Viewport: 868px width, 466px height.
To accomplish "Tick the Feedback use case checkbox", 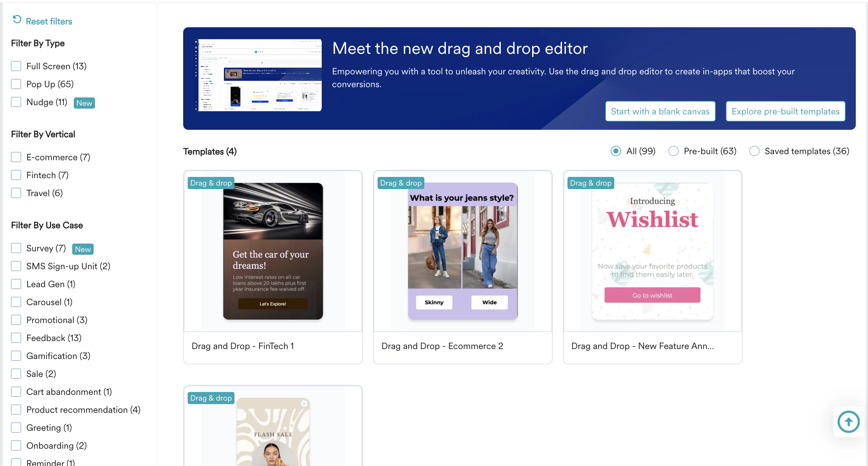I will [16, 338].
